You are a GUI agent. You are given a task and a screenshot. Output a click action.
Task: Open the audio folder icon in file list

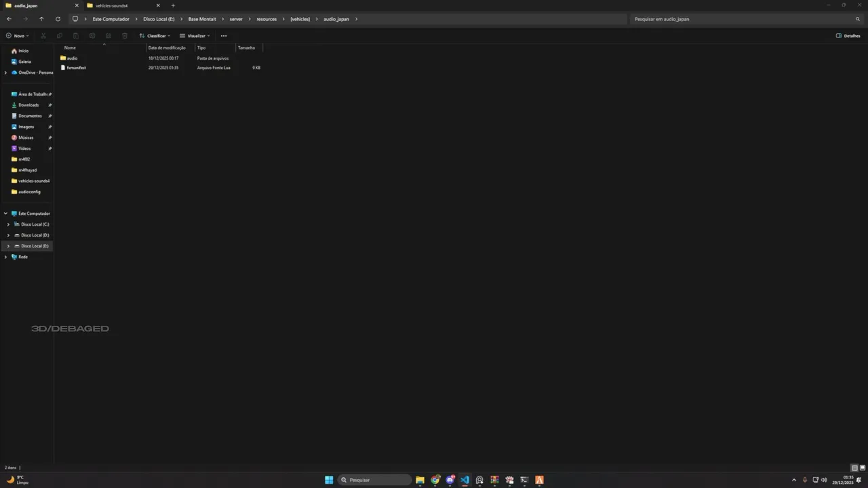pyautogui.click(x=63, y=58)
